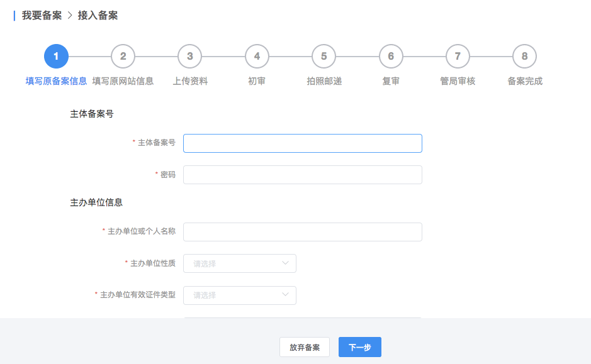Click the 密码 input field
This screenshot has height=364, width=591.
point(302,175)
